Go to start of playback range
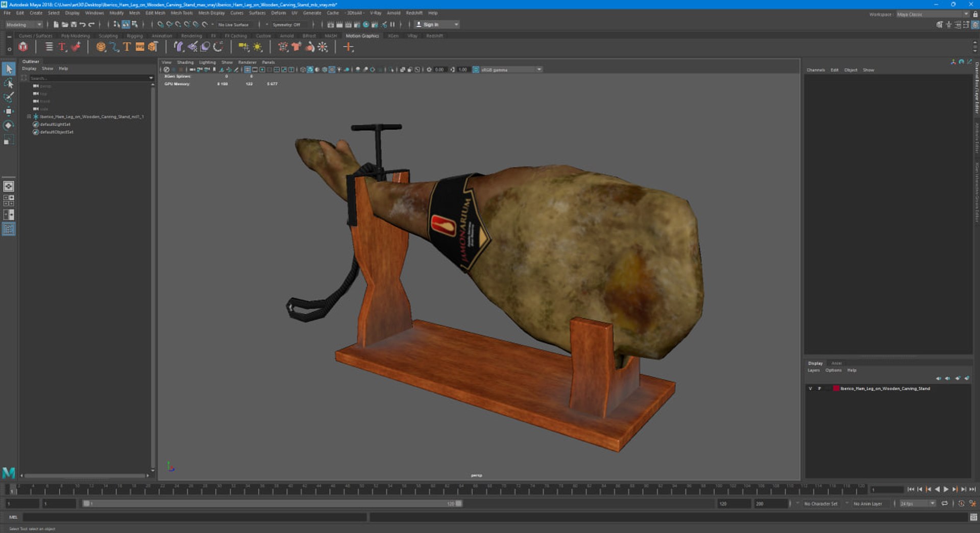 pos(911,489)
